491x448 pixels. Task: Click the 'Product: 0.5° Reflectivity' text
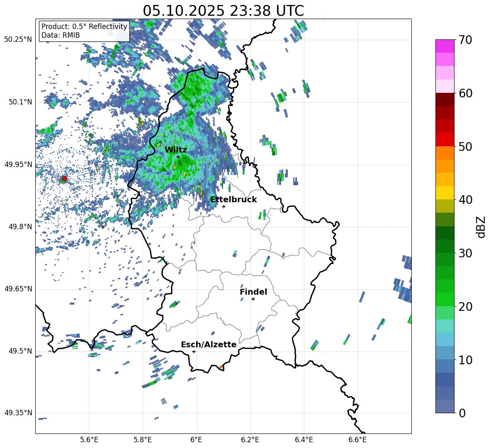click(84, 26)
